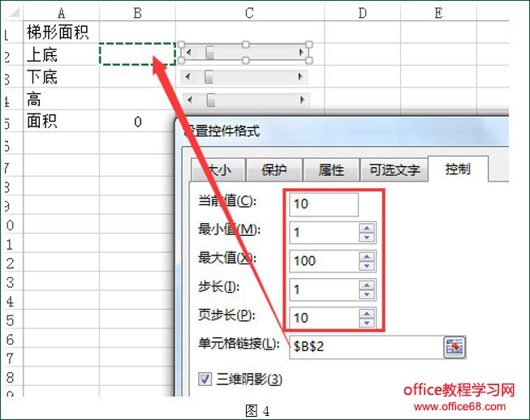The image size is (530, 420).
Task: Click the thumb of 高 scrollbar
Action: click(x=211, y=100)
